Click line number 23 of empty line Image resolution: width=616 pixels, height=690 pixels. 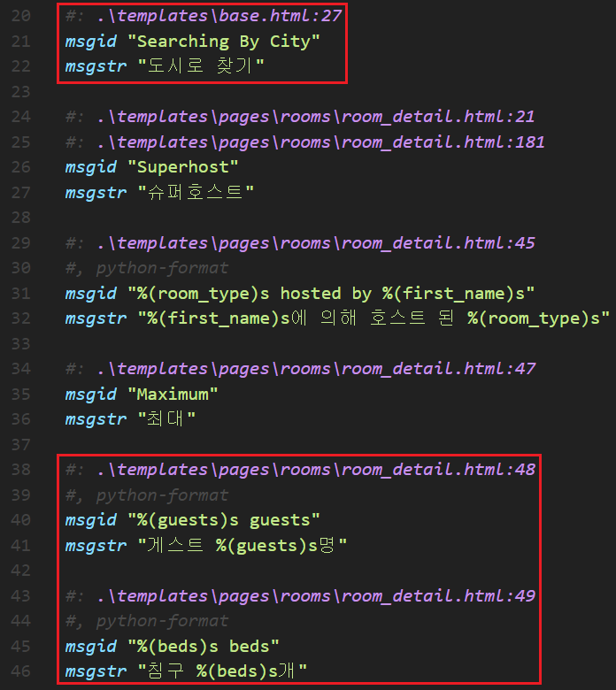[x=21, y=92]
